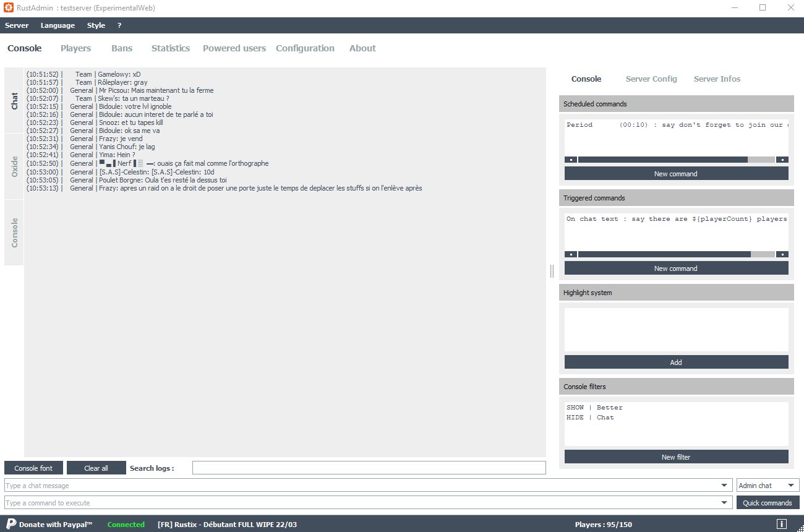Click Yima 'Hein ?' chat line

80,155
